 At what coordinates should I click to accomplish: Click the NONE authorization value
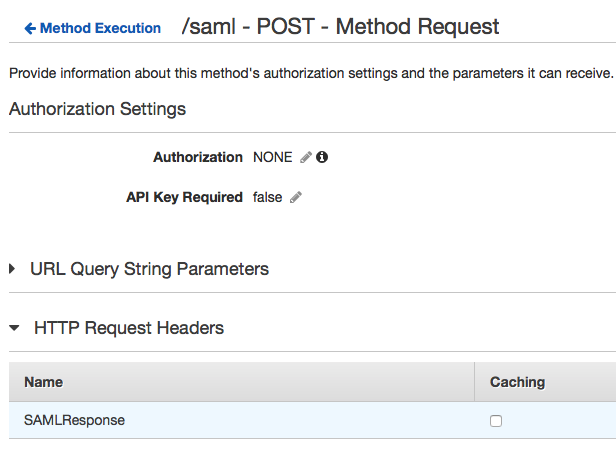(x=273, y=157)
